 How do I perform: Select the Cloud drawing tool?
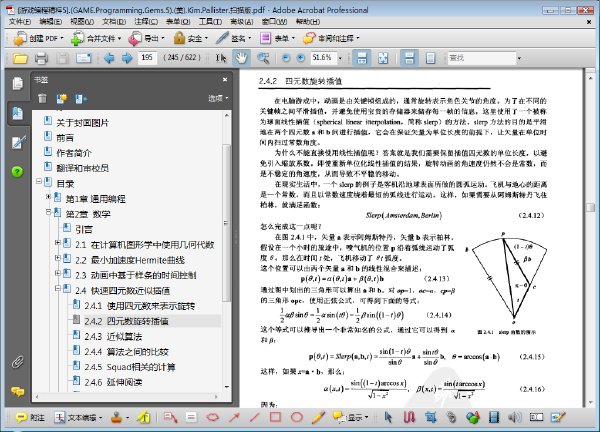pos(213,417)
